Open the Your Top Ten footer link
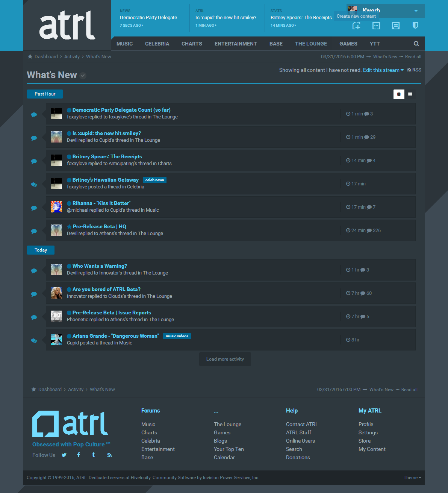The height and width of the screenshot is (493, 448). 229,449
